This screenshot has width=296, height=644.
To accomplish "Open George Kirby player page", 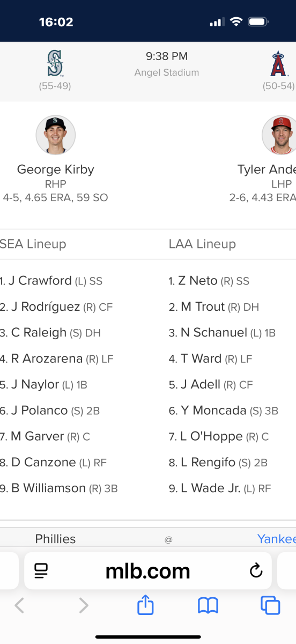I will [x=56, y=170].
